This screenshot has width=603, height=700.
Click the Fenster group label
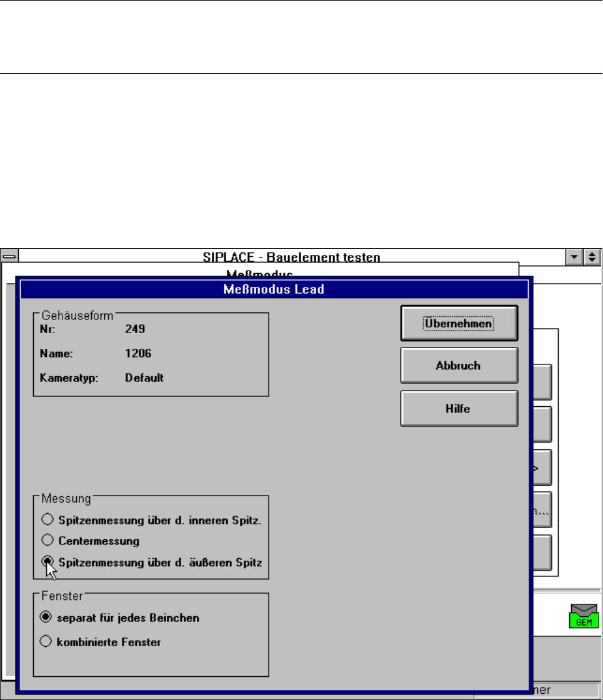point(62,596)
